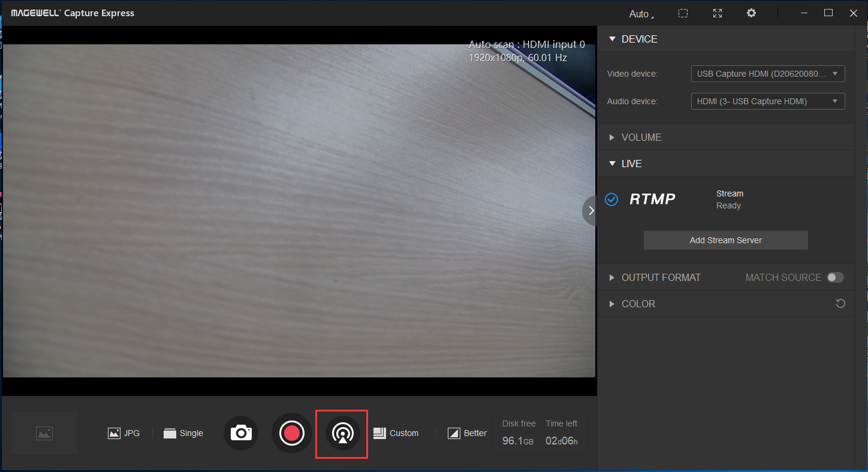Choose the Custom recording preset
Image resolution: width=868 pixels, height=472 pixels.
396,433
